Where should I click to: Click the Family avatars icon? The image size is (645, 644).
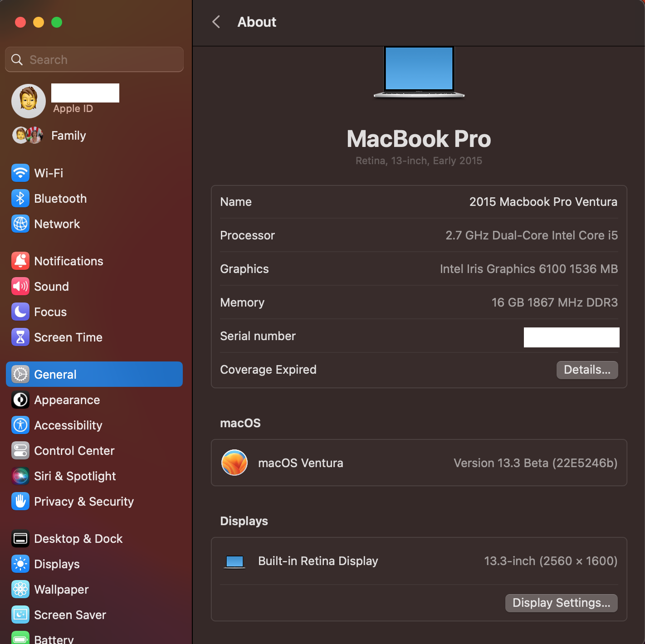pos(28,135)
